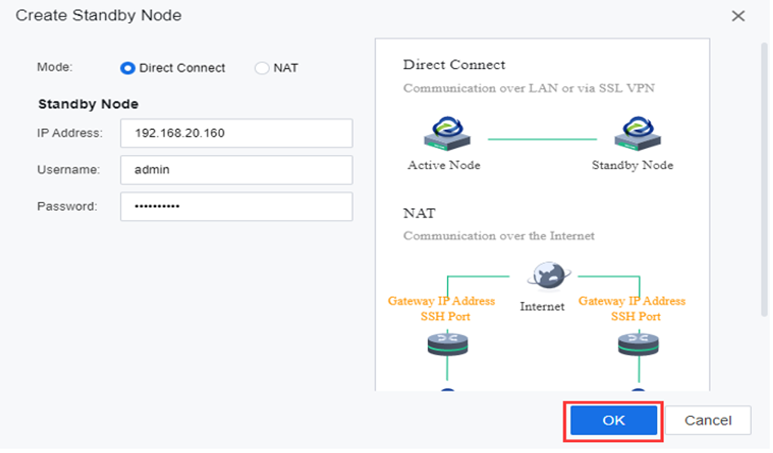This screenshot has height=453, width=773.
Task: Click the left orange Gateway IP Address label
Action: (441, 301)
